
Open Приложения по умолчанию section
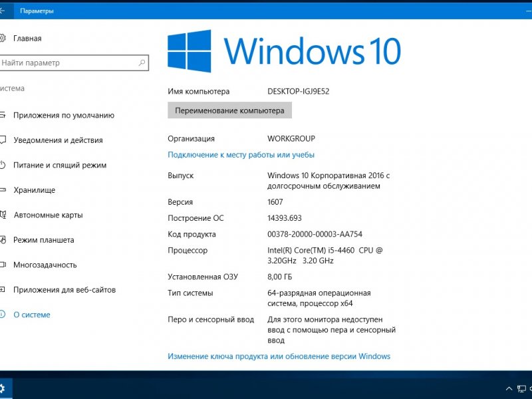[64, 115]
